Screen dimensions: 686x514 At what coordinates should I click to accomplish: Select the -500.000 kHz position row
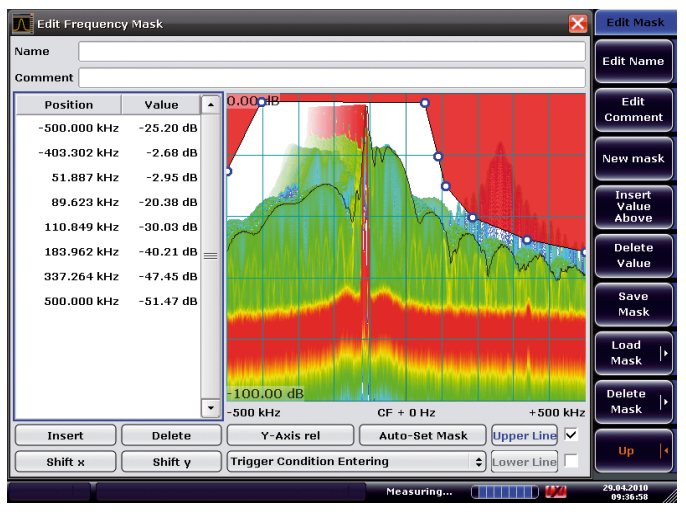click(x=79, y=128)
